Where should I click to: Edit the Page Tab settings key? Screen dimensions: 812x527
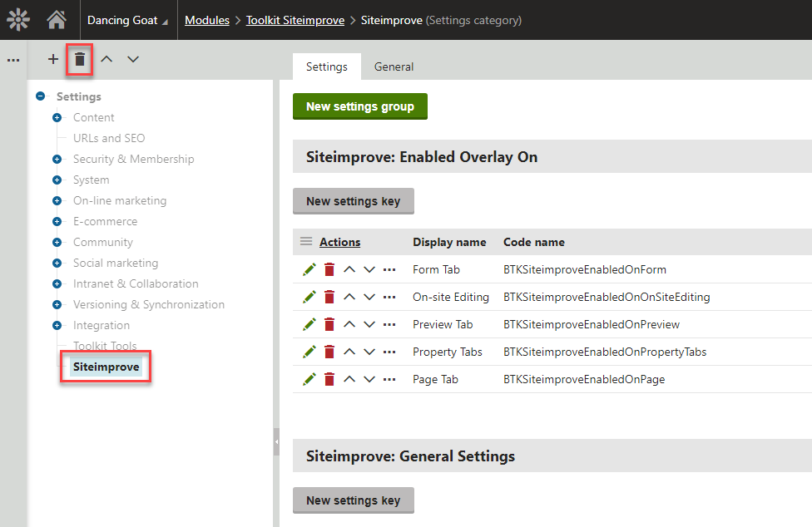click(x=309, y=379)
